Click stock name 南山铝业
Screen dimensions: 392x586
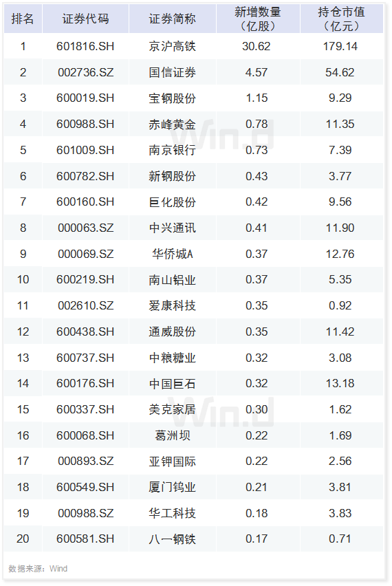point(172,280)
